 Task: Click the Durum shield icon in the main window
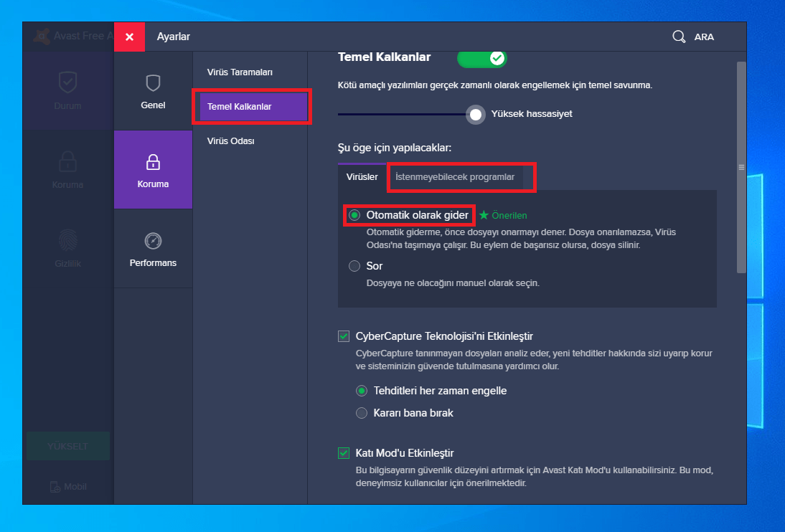click(x=67, y=82)
